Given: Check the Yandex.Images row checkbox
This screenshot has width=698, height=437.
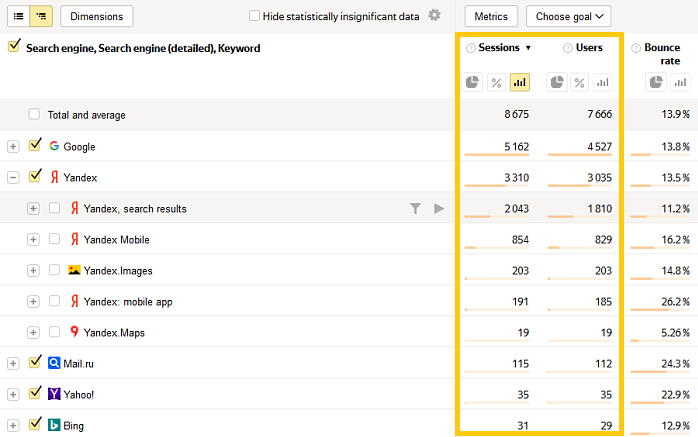Looking at the screenshot, I should [55, 270].
